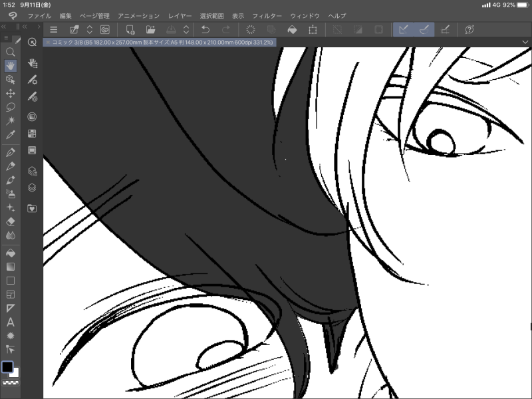Select the Decoration sparkle tool
The image size is (532, 399).
coord(11,207)
